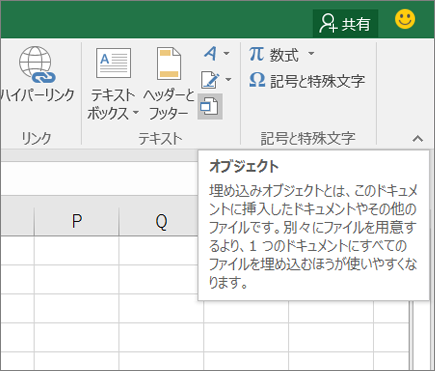
Task: Insert an equation with the π icon
Action: coord(256,54)
